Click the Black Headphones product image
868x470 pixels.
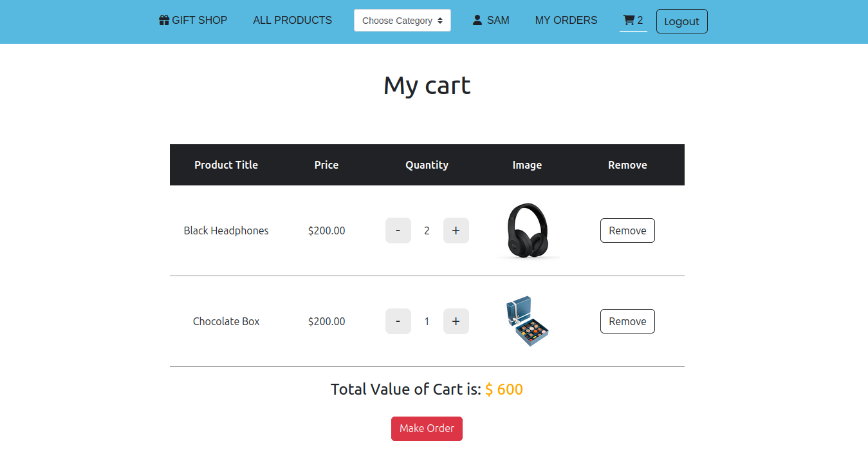pyautogui.click(x=527, y=230)
